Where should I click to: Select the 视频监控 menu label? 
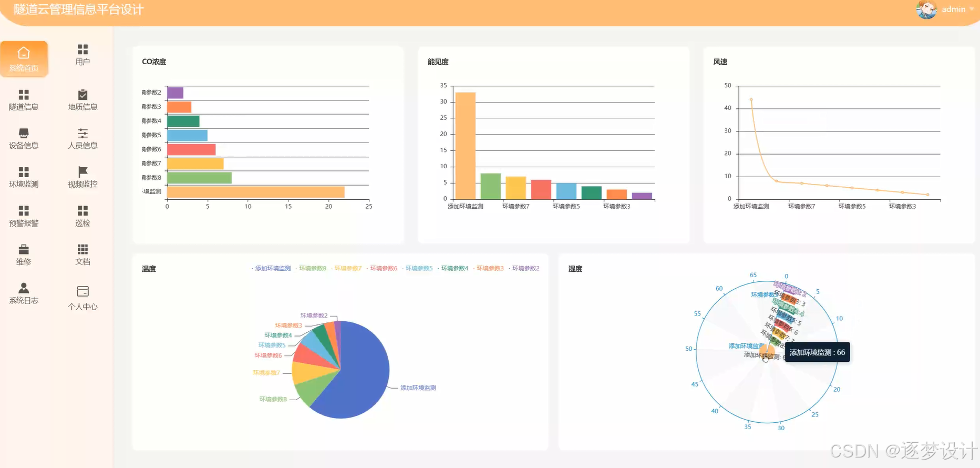82,184
